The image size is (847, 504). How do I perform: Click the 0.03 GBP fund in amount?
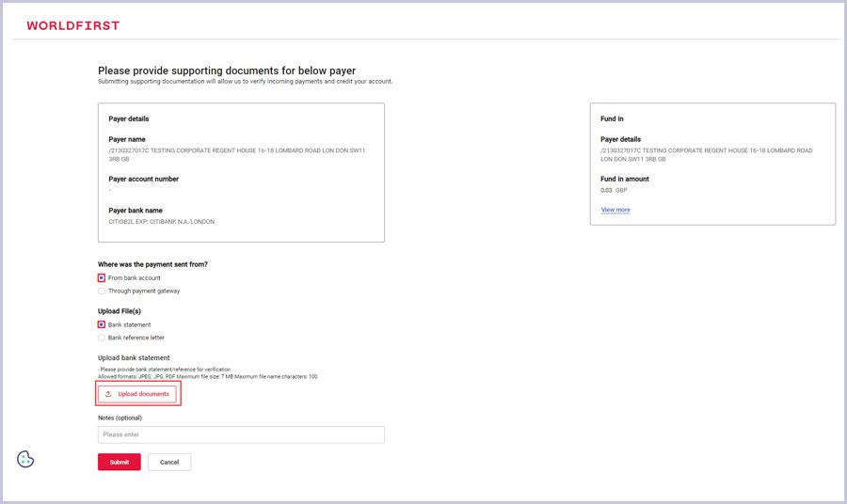614,190
